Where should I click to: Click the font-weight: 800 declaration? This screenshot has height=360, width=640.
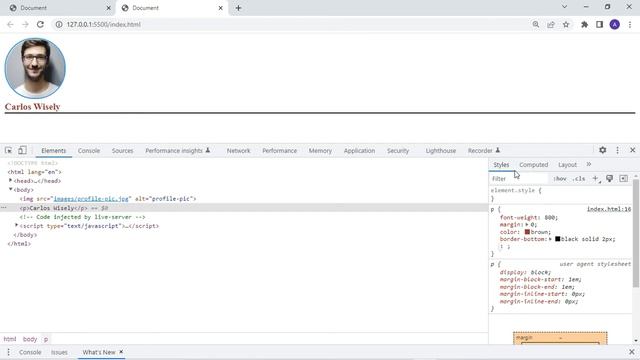click(529, 218)
